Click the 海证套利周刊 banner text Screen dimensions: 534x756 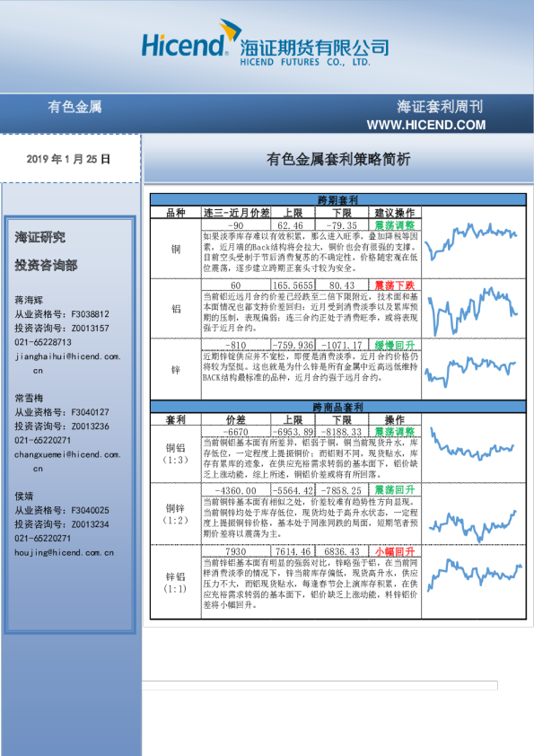click(440, 107)
